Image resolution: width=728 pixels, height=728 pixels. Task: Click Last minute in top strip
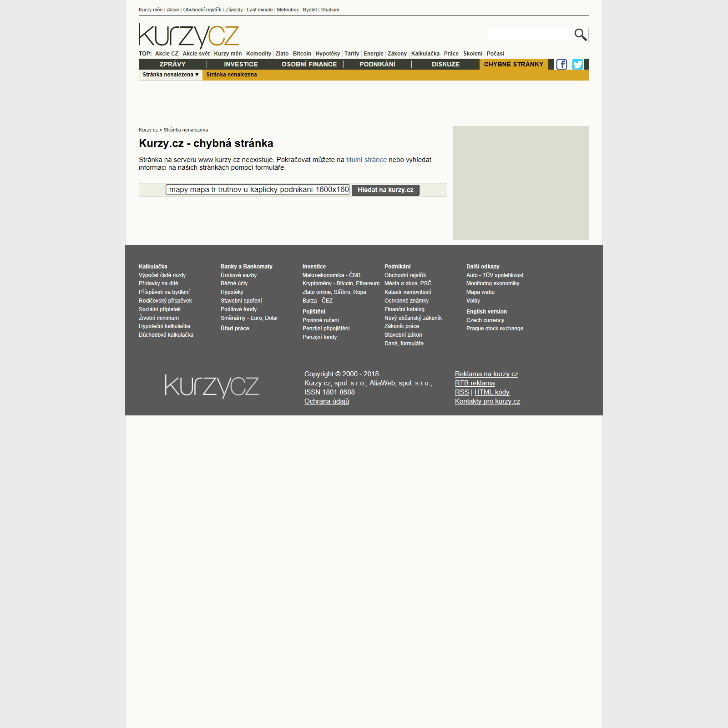point(260,10)
